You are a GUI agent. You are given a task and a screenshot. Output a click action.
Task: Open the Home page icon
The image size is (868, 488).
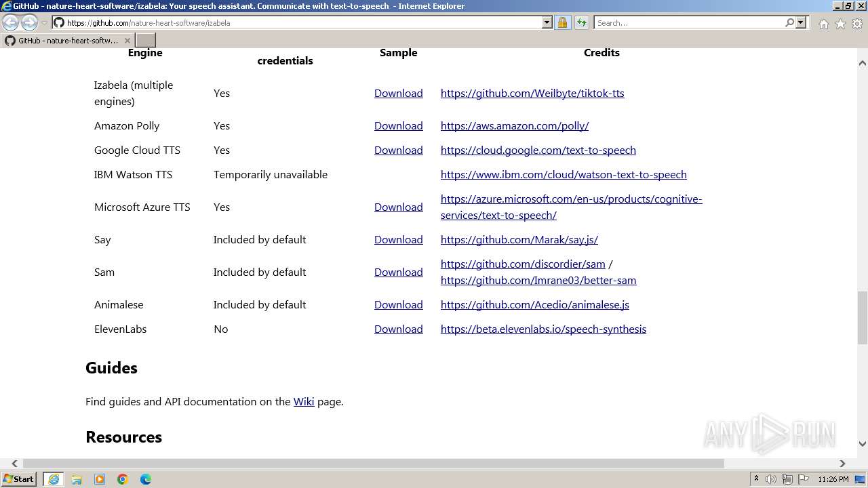823,24
